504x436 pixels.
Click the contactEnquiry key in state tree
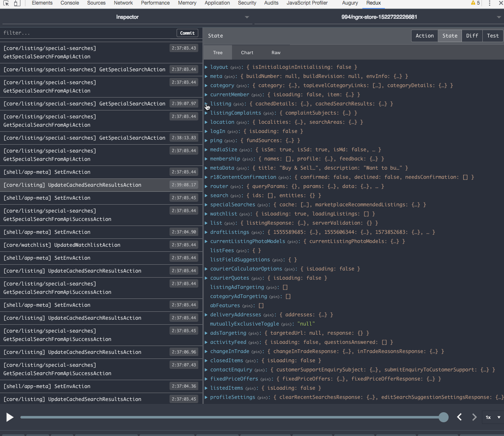[x=231, y=370]
